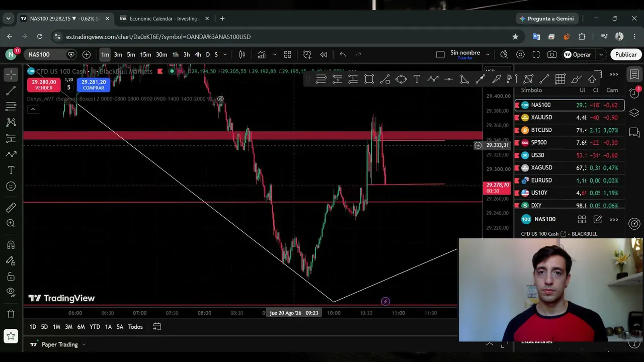
Task: Open the chat bubbles panel icon
Action: pyautogui.click(x=634, y=133)
